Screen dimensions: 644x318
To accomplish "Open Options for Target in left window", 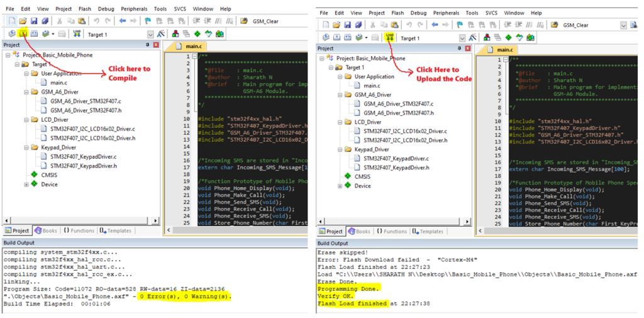I will [161, 34].
